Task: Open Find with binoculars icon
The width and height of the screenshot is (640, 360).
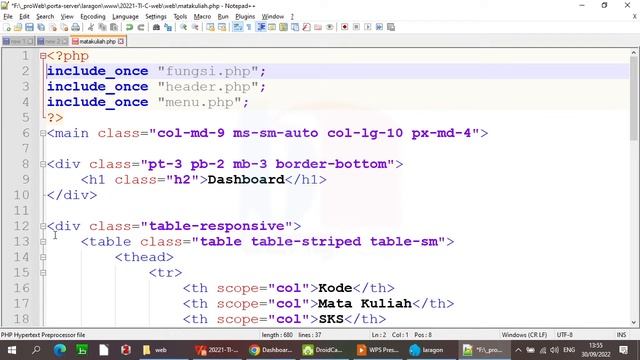Action: 156,27
